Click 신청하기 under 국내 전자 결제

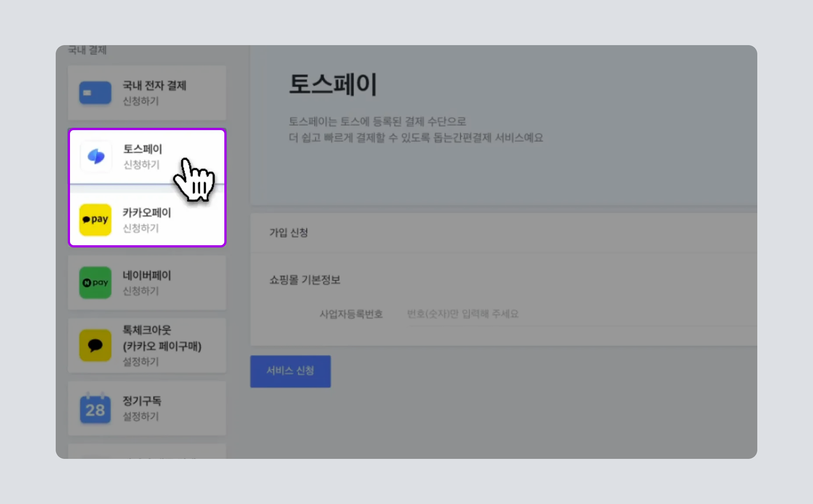[x=141, y=101]
